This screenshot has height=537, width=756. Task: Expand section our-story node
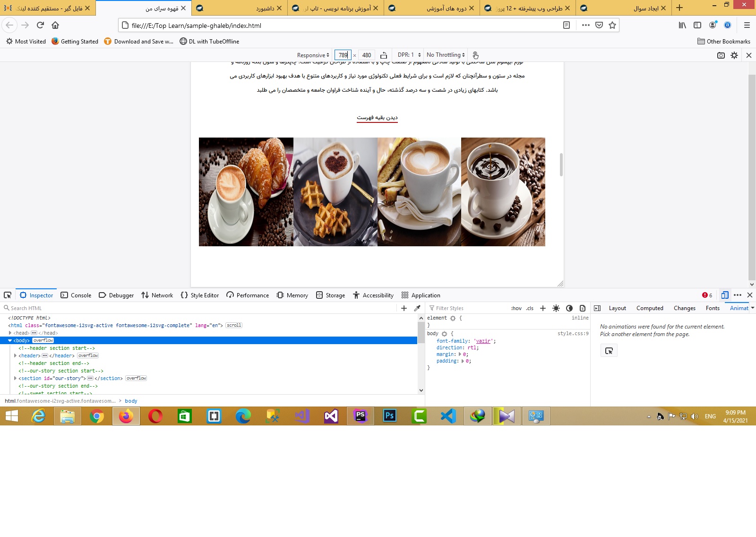point(15,378)
